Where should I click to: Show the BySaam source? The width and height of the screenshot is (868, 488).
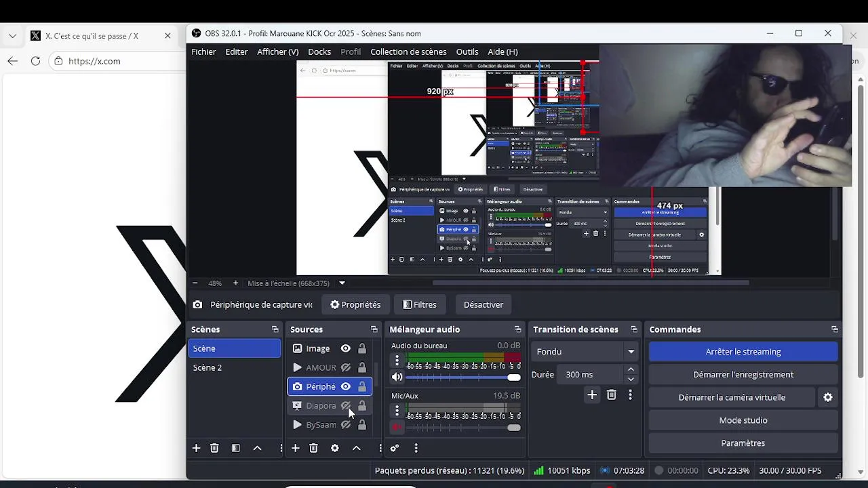pos(345,424)
